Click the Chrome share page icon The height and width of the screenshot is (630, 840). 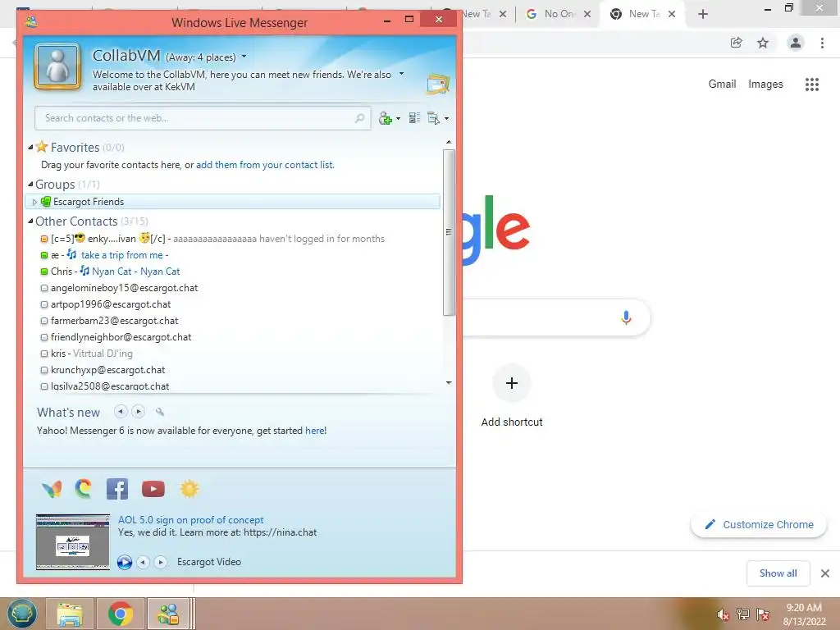(736, 43)
